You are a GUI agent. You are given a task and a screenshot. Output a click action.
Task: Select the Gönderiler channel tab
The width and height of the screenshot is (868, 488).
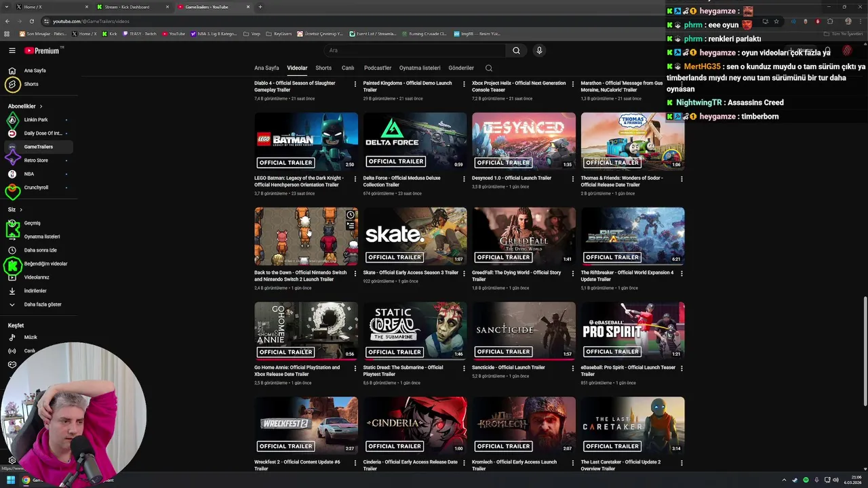tap(461, 68)
